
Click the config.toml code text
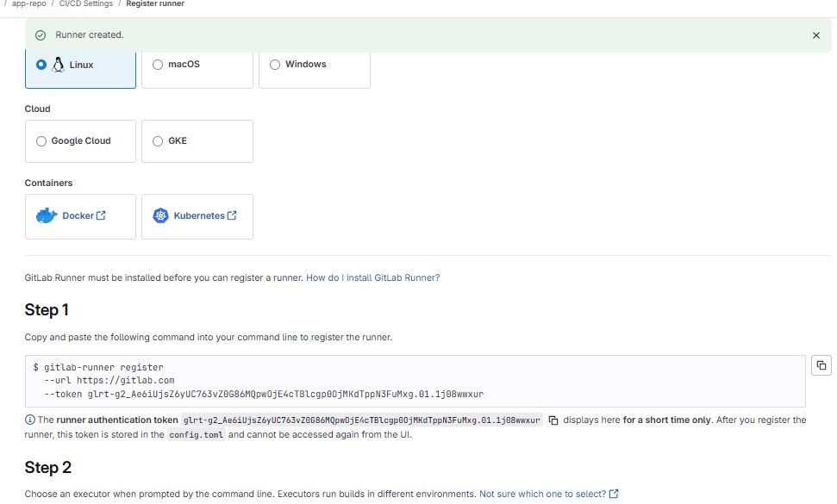click(196, 435)
